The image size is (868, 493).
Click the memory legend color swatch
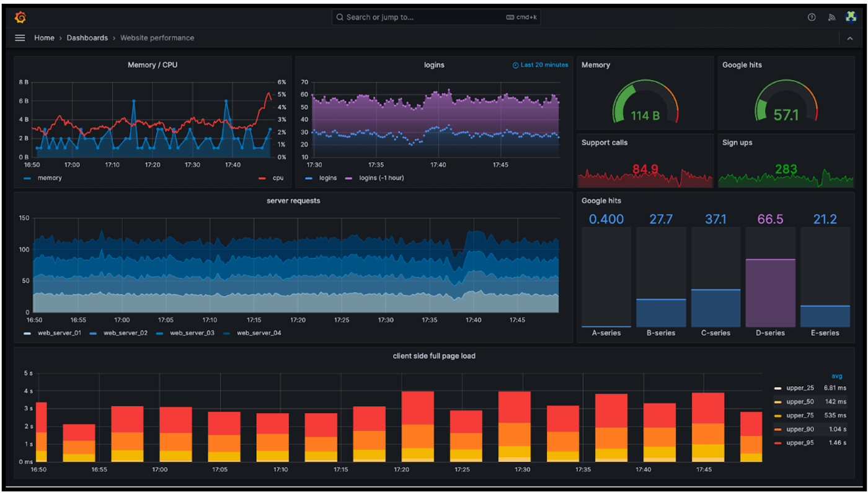point(27,179)
